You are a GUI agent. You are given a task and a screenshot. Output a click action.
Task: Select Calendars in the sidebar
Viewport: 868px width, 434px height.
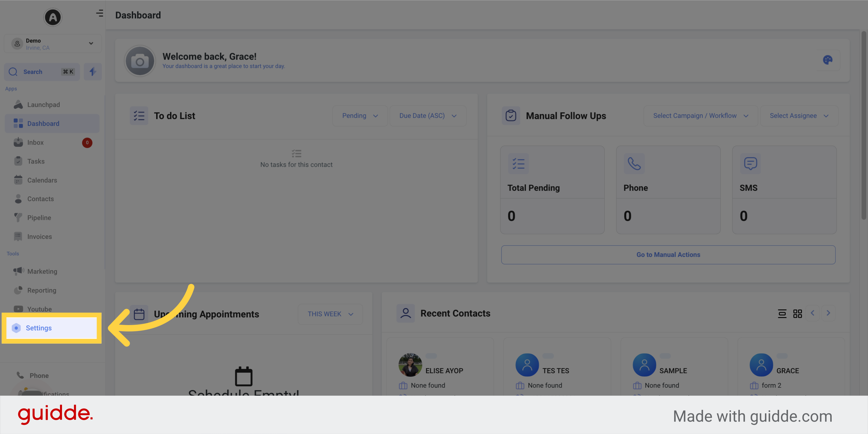click(42, 180)
